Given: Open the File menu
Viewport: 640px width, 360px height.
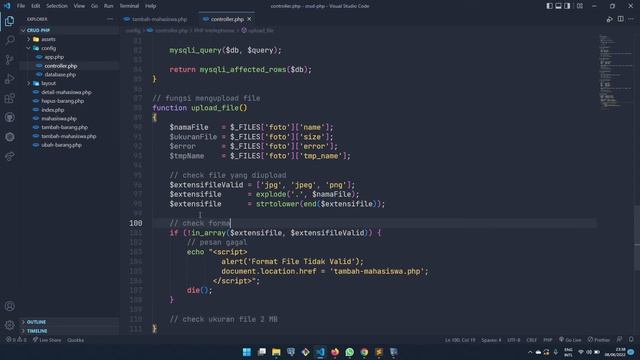Looking at the screenshot, I should pyautogui.click(x=21, y=6).
